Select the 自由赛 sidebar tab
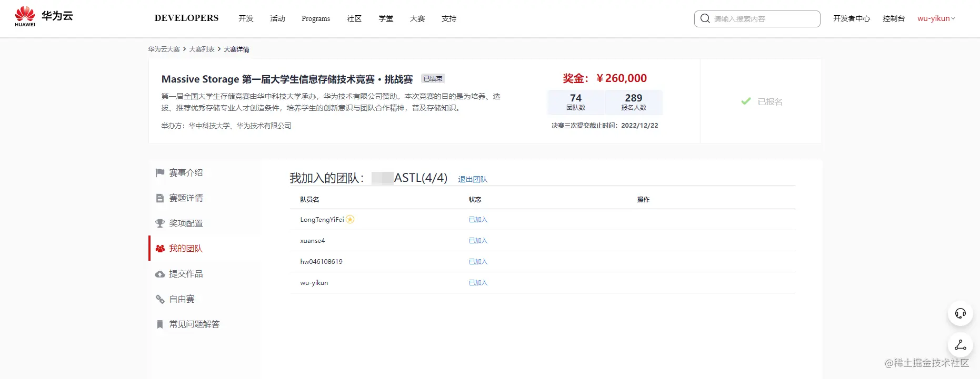The height and width of the screenshot is (379, 980). [205, 299]
